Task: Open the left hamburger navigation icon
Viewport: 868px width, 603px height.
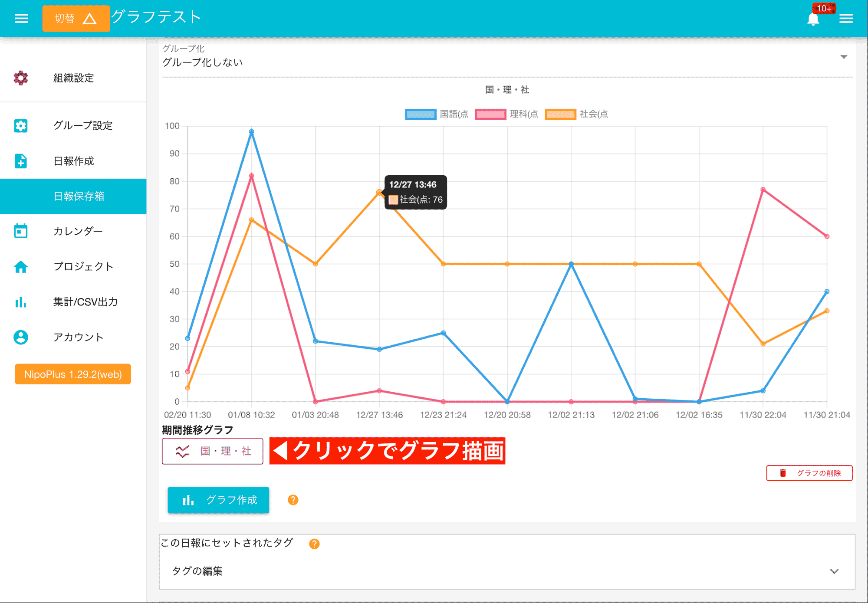Action: (20, 18)
